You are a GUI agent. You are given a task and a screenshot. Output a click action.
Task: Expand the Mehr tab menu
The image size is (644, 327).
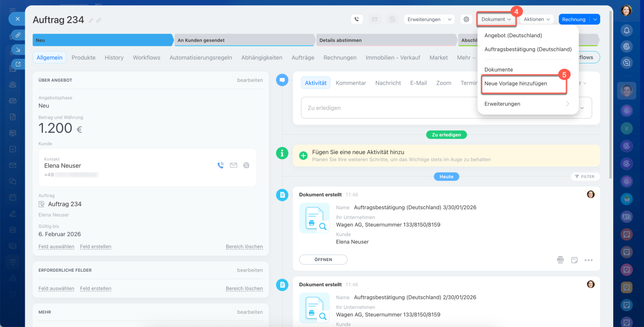click(466, 57)
